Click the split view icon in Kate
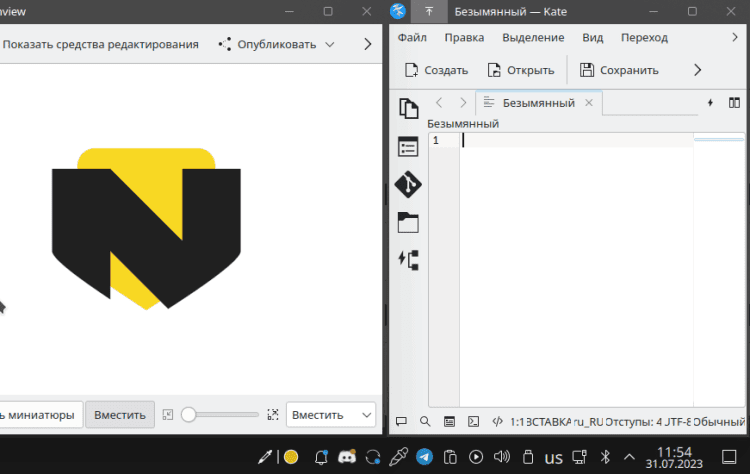The width and height of the screenshot is (750, 474). [734, 103]
